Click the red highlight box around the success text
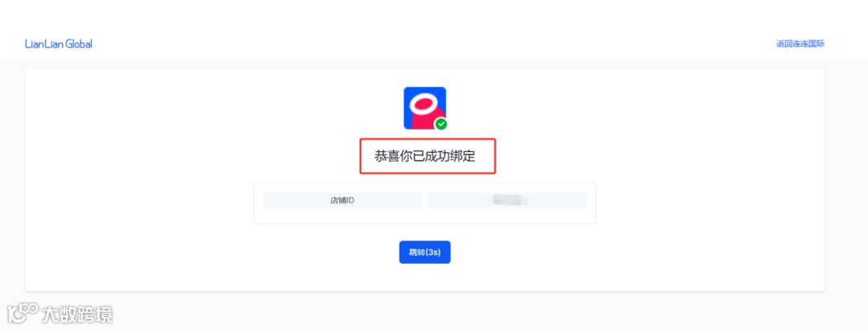 [x=428, y=156]
